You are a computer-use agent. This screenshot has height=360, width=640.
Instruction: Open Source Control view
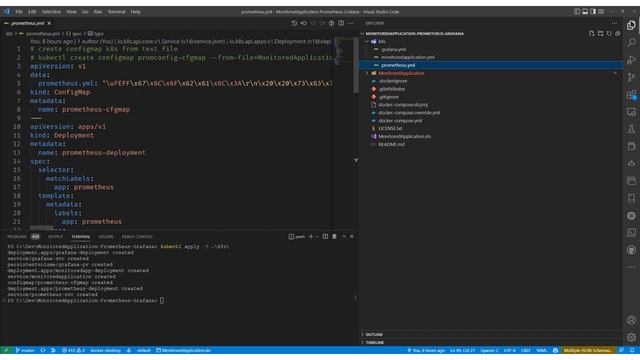[631, 77]
